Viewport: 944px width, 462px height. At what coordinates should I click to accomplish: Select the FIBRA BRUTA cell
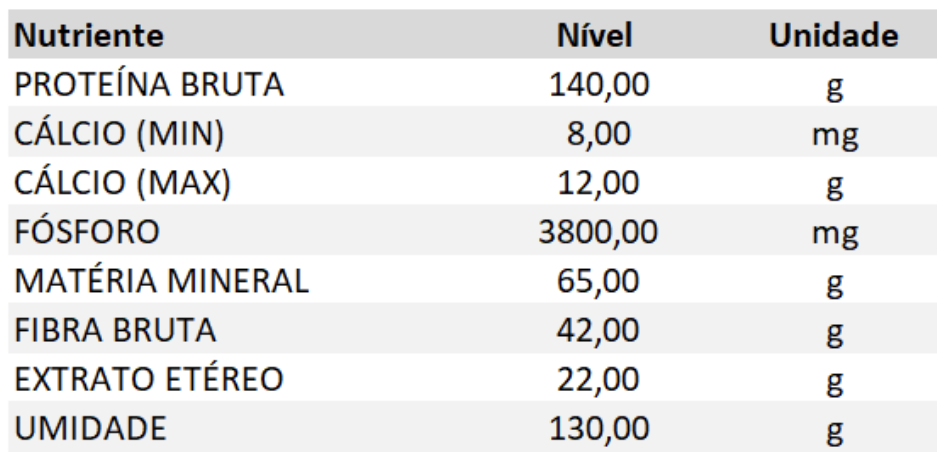(x=115, y=331)
